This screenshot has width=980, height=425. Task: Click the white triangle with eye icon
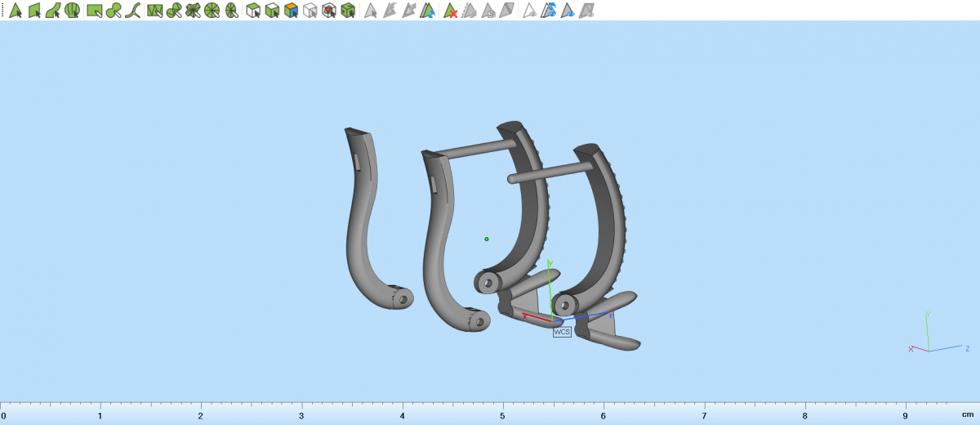529,11
